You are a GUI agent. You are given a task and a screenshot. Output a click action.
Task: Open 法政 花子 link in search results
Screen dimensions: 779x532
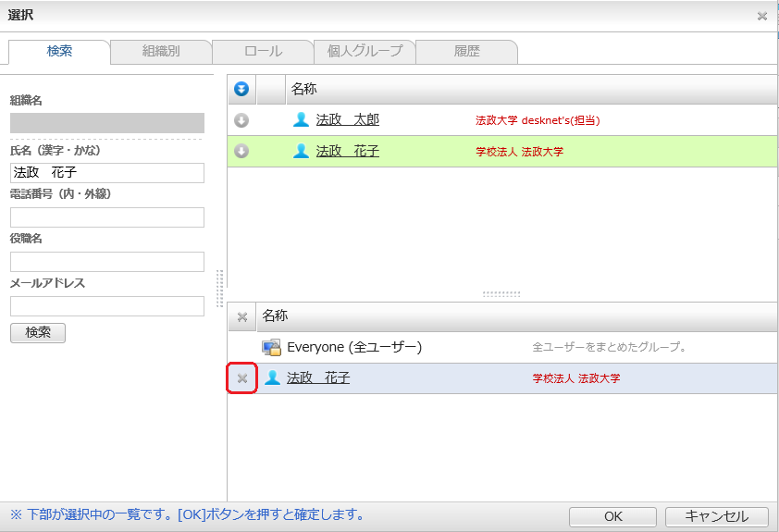coord(347,151)
